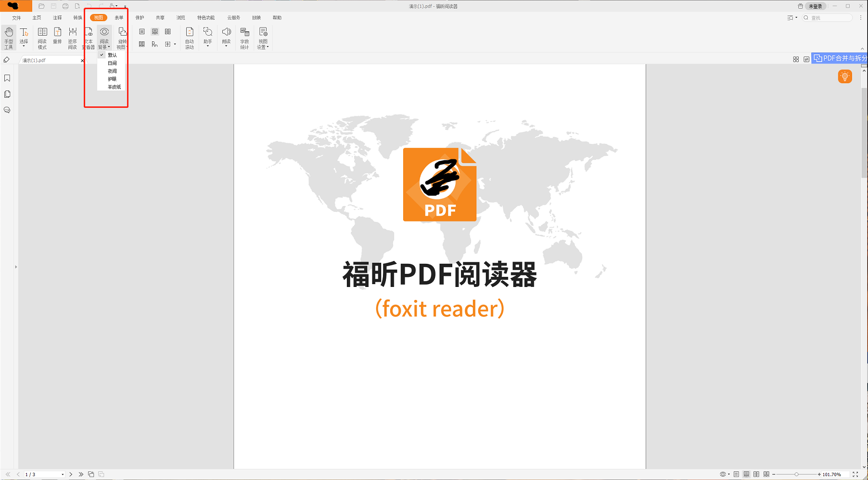Click the orange lightbulb tips icon
This screenshot has width=868, height=480.
coord(845,77)
